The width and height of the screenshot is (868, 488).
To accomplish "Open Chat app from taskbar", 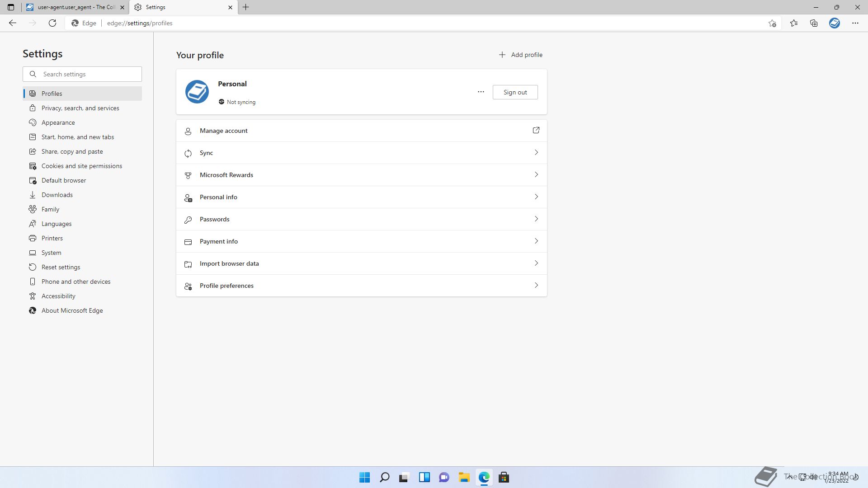I will [x=444, y=477].
